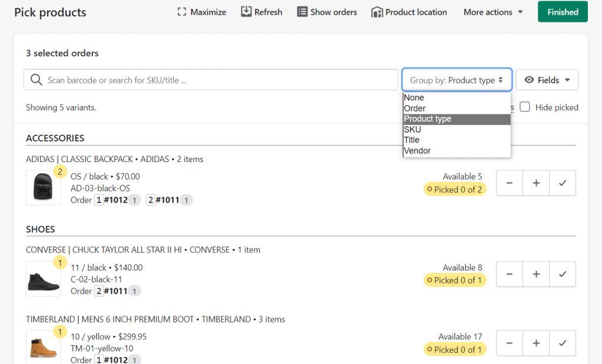The height and width of the screenshot is (364, 602).
Task: Expand the More actions dropdown
Action: pyautogui.click(x=493, y=11)
